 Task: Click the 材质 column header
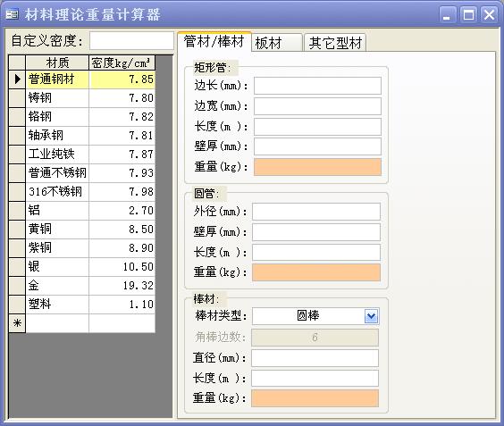57,63
